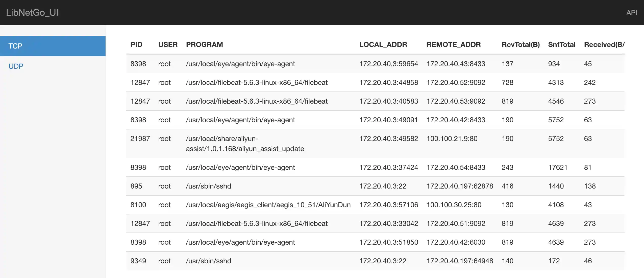The width and height of the screenshot is (644, 278).
Task: Select the eye-agent row with PID 8398
Action: (x=303, y=64)
